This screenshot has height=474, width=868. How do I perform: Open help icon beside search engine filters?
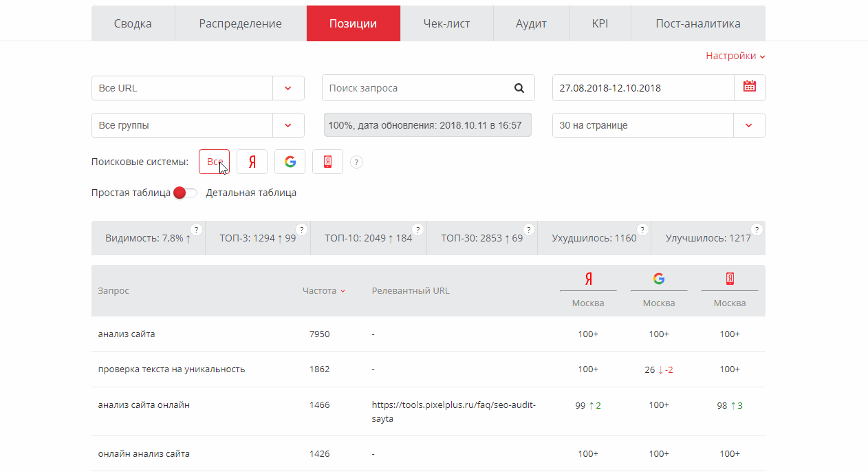(356, 162)
